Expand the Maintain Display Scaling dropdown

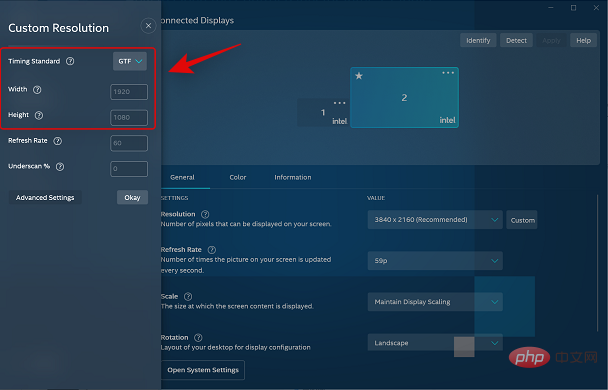pos(435,302)
